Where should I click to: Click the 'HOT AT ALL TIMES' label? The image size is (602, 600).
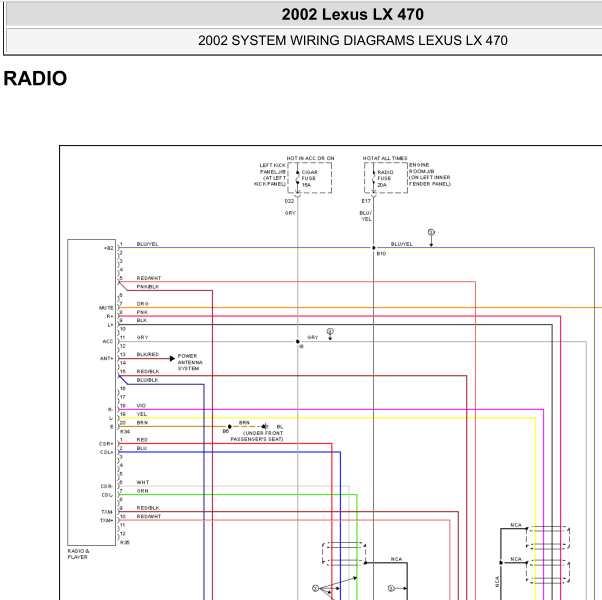click(385, 158)
